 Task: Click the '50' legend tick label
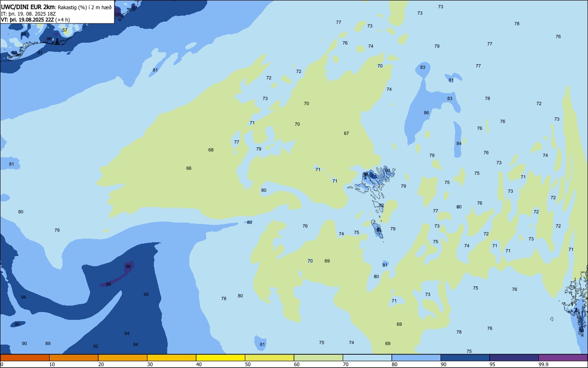248,364
